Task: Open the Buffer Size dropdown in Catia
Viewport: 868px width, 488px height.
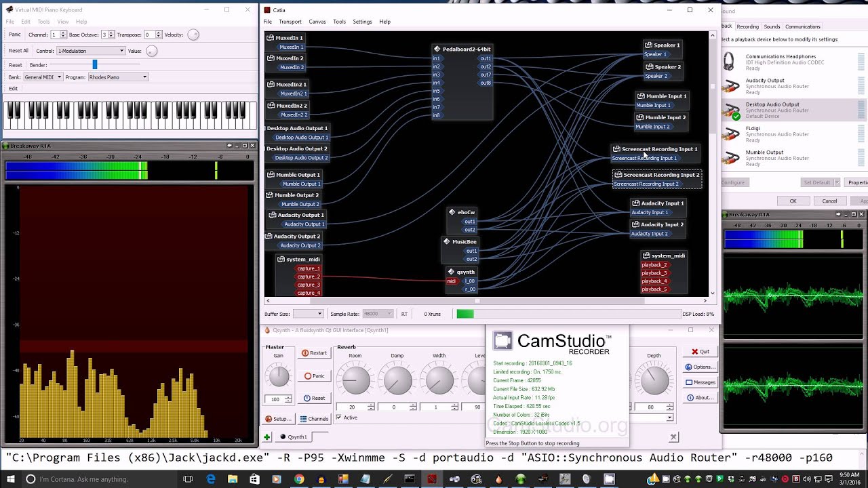Action: coord(308,314)
